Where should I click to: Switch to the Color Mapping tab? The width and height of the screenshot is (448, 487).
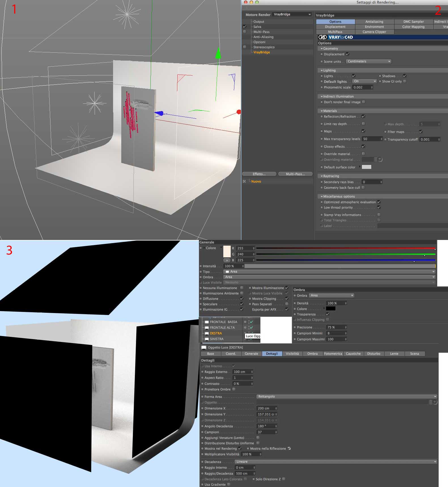(413, 27)
